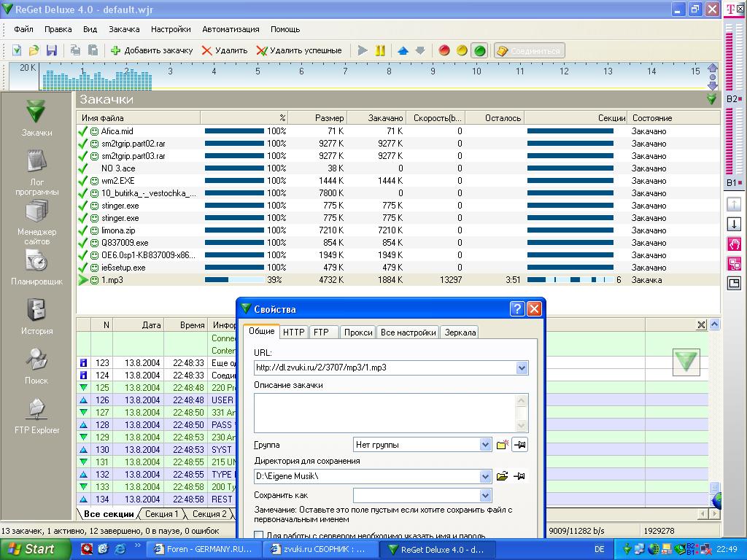Image resolution: width=747 pixels, height=560 pixels.
Task: Open Лог программы in the sidebar
Action: pyautogui.click(x=36, y=172)
